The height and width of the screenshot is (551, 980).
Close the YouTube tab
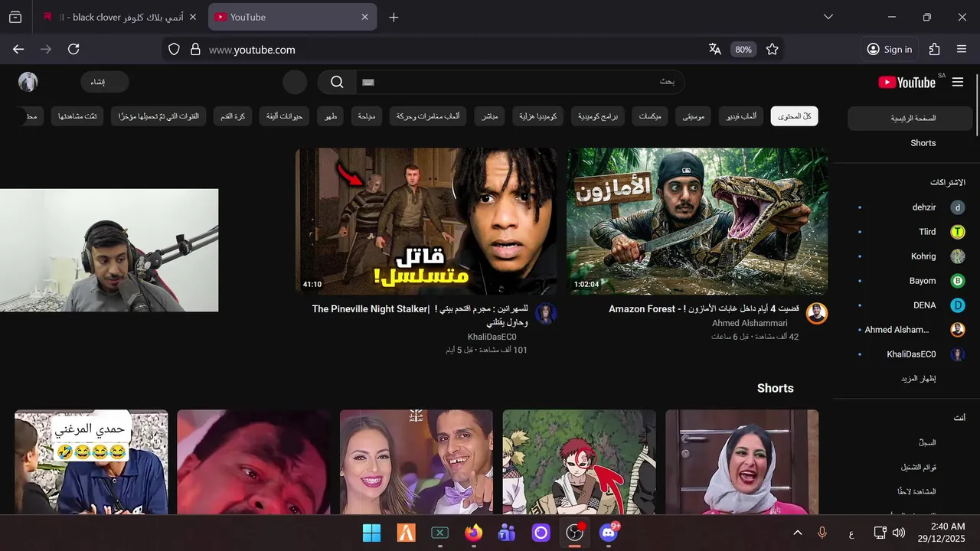tap(364, 17)
